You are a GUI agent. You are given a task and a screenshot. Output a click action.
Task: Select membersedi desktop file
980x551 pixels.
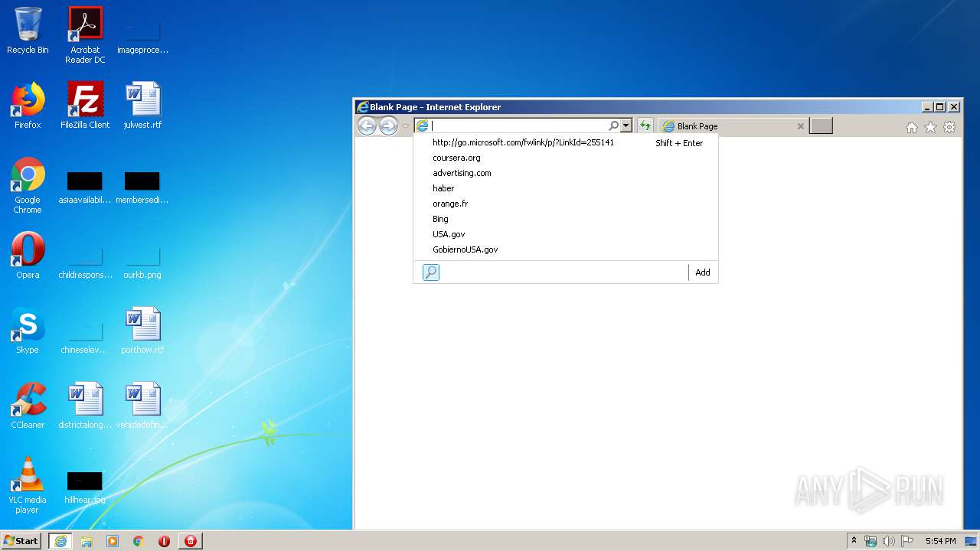coord(142,187)
